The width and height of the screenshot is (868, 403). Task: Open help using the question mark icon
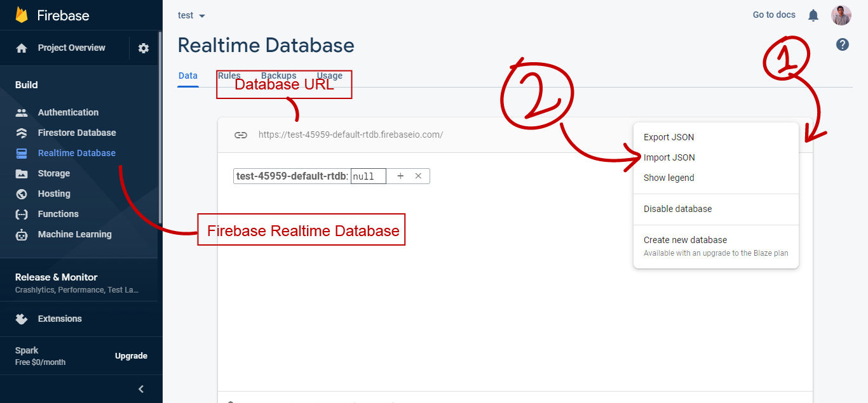[x=842, y=44]
